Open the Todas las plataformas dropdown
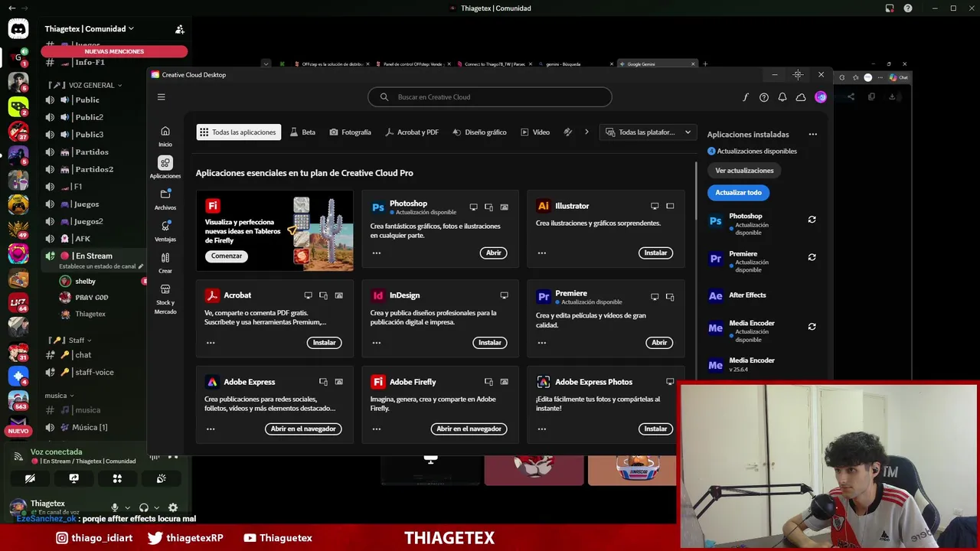The width and height of the screenshot is (980, 551). click(x=648, y=132)
